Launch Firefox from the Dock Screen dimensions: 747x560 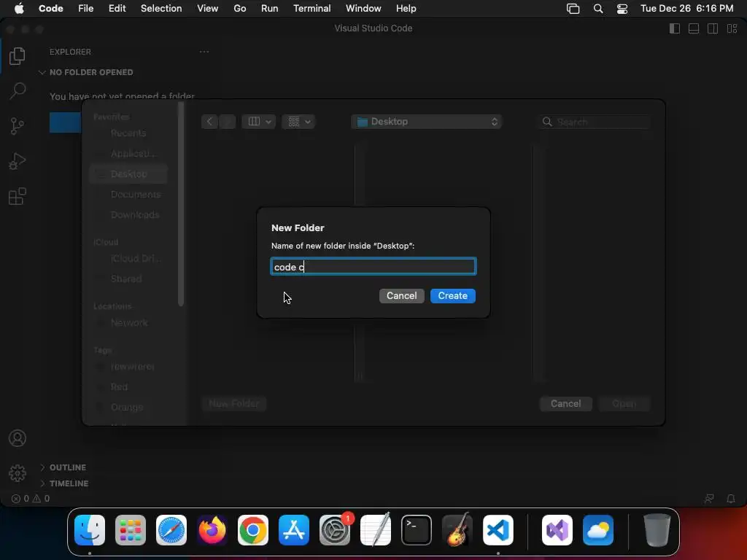pyautogui.click(x=212, y=530)
